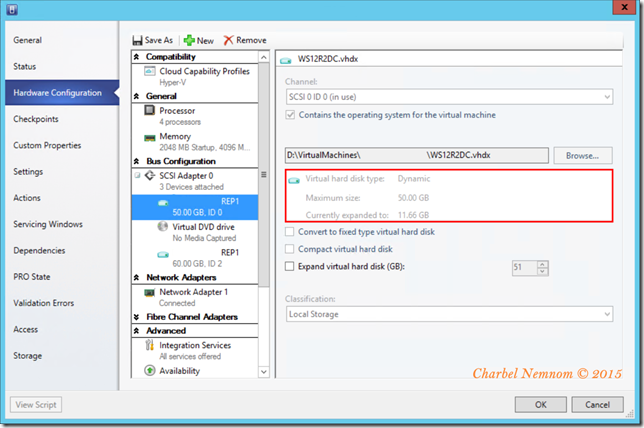Select the SCSI Adapter 0 icon
The image size is (644, 428).
[x=150, y=175]
